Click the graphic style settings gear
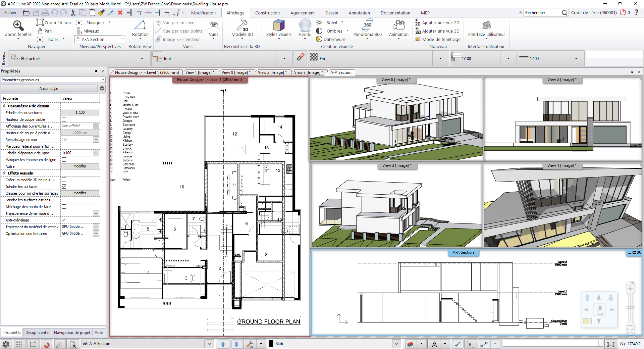 click(x=102, y=88)
